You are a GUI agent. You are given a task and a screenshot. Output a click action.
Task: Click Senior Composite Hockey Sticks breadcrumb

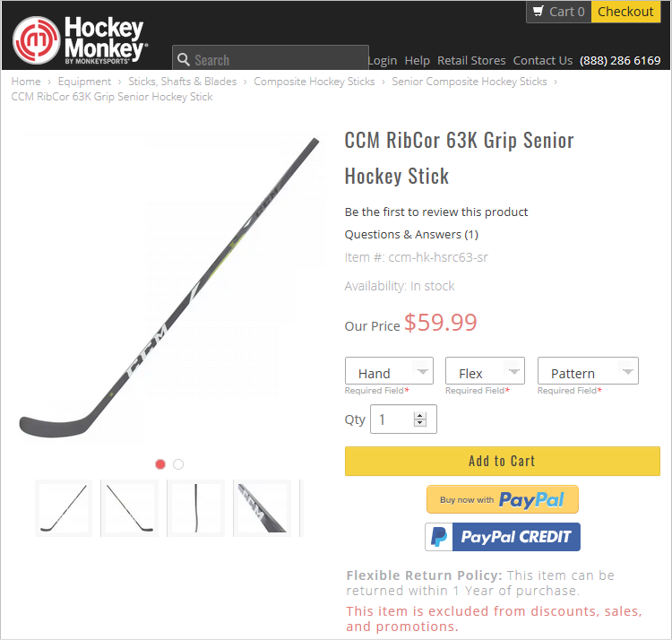pyautogui.click(x=470, y=82)
